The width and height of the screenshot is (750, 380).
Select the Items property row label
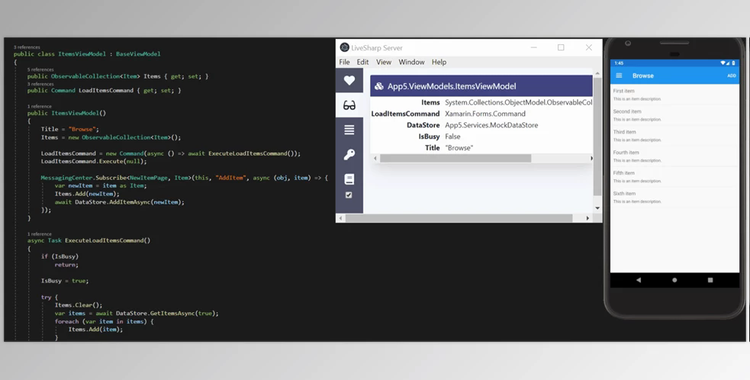(430, 102)
